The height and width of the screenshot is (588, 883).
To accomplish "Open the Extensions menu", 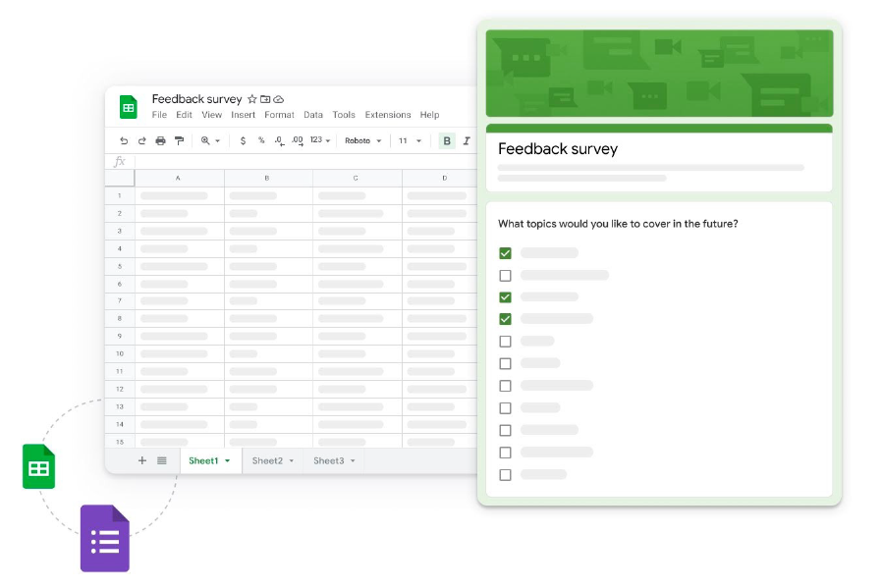I will (x=388, y=115).
